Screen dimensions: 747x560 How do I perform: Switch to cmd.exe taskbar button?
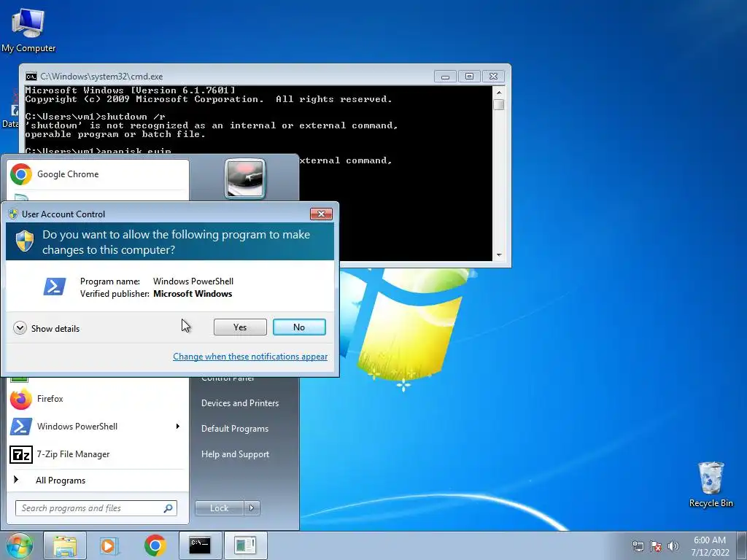coord(200,545)
